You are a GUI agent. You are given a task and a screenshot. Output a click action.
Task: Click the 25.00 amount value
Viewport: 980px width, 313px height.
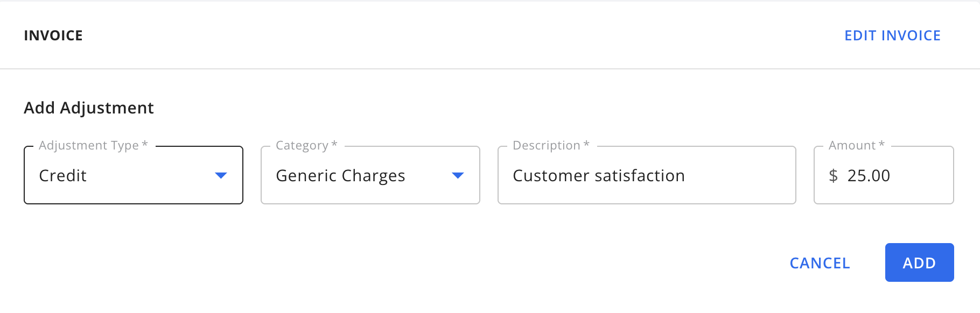pyautogui.click(x=869, y=176)
